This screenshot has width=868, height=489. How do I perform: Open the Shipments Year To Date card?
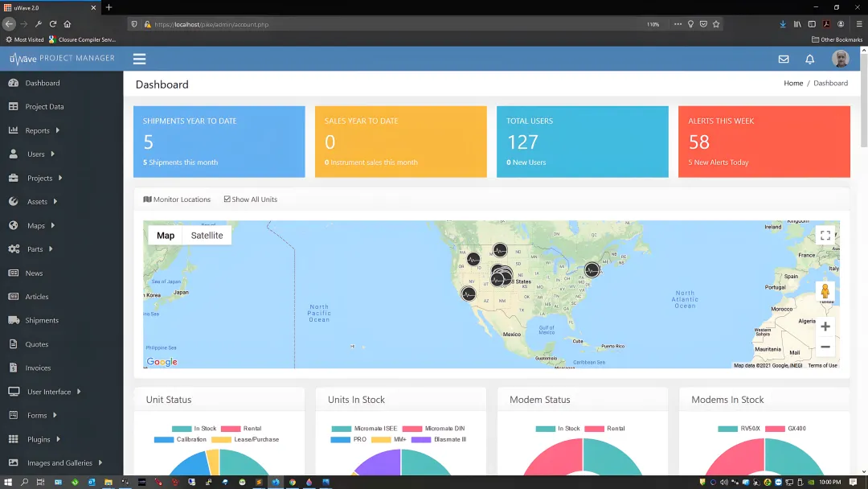[x=219, y=142]
